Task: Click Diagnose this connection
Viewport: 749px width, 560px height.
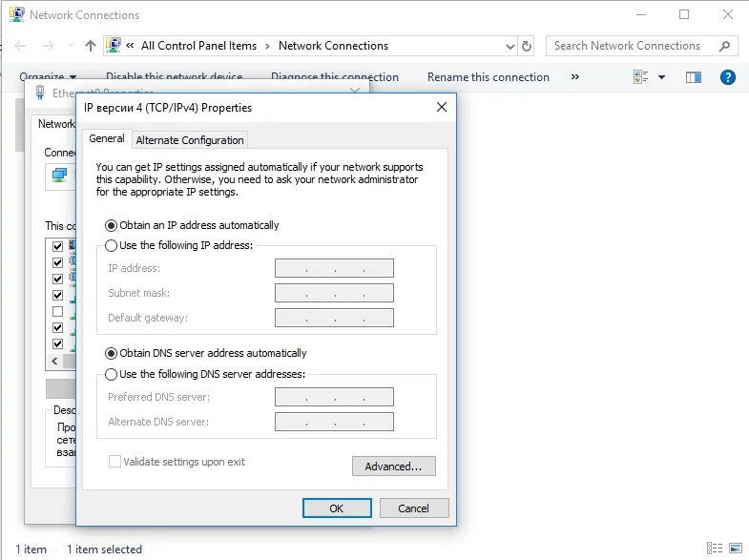Action: (334, 77)
